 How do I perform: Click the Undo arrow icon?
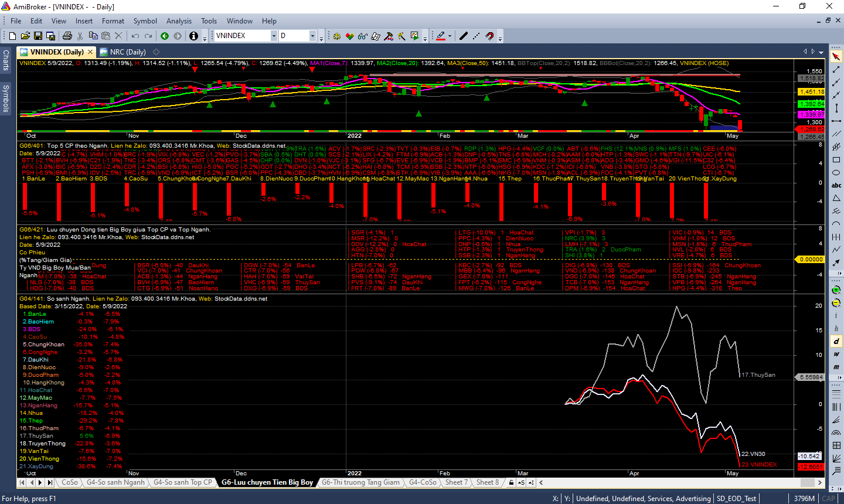tap(135, 36)
